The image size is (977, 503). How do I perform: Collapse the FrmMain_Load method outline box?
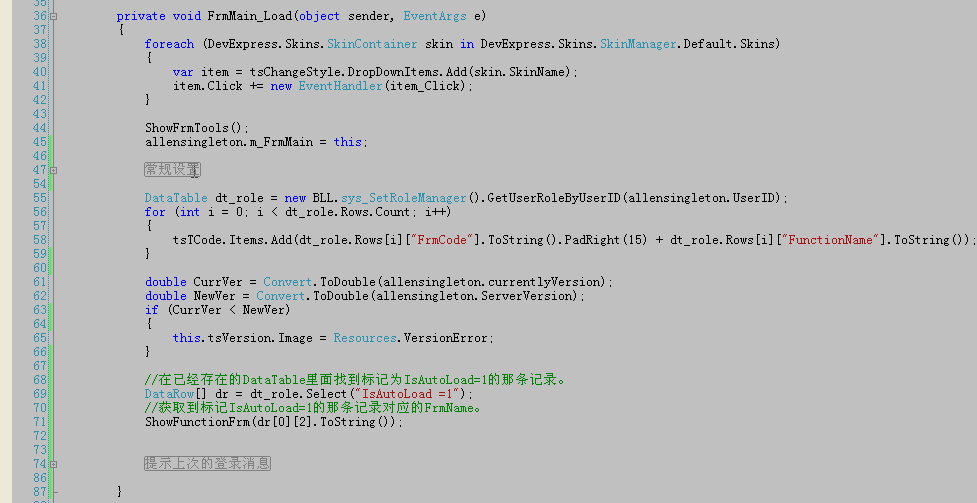click(54, 16)
